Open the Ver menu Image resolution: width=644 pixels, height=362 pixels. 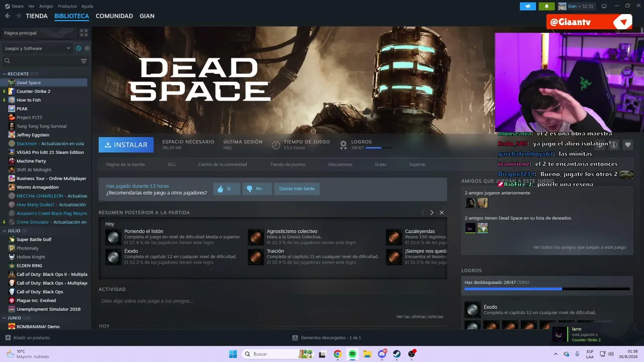[31, 6]
